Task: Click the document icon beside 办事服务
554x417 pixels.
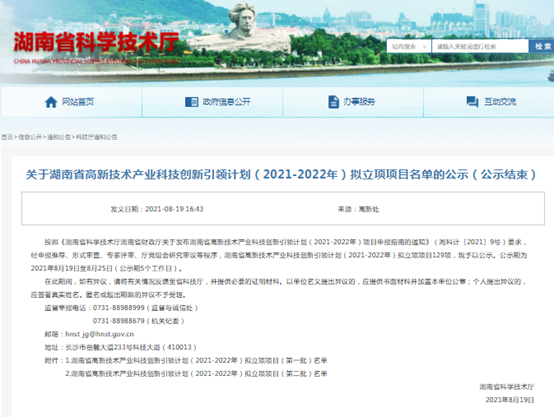Action: 334,102
